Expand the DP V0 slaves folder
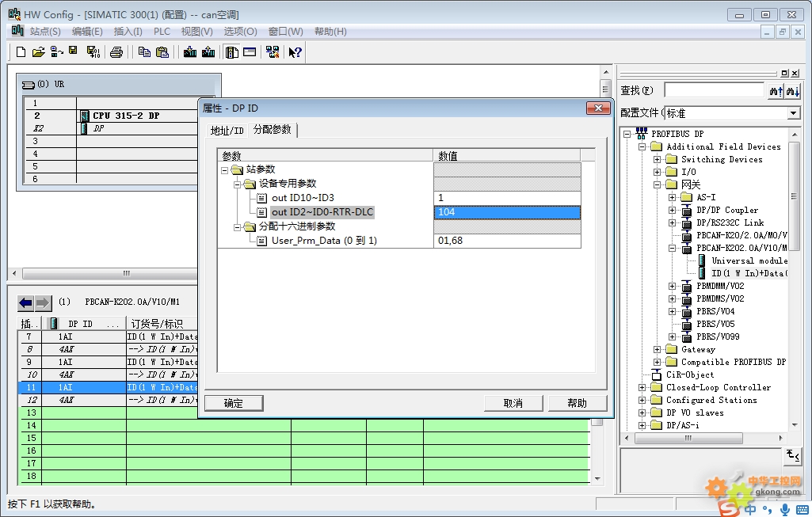Viewport: 812px width, 517px height. click(642, 413)
